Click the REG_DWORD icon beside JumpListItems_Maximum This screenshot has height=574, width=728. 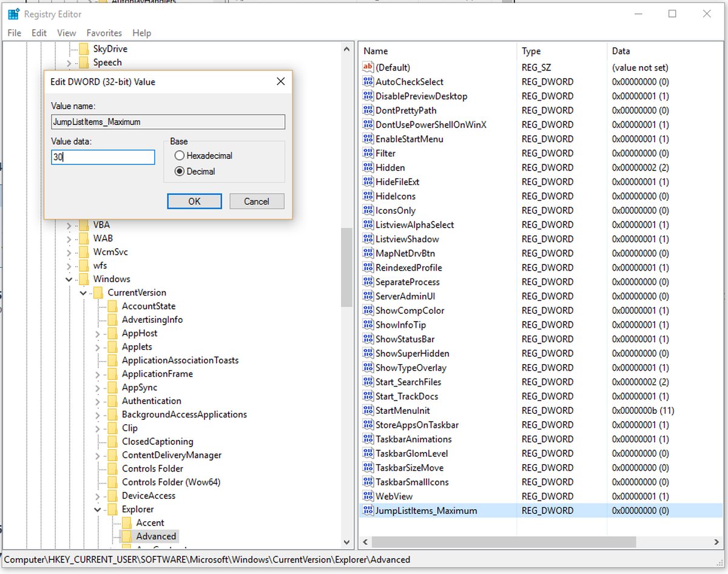point(368,510)
